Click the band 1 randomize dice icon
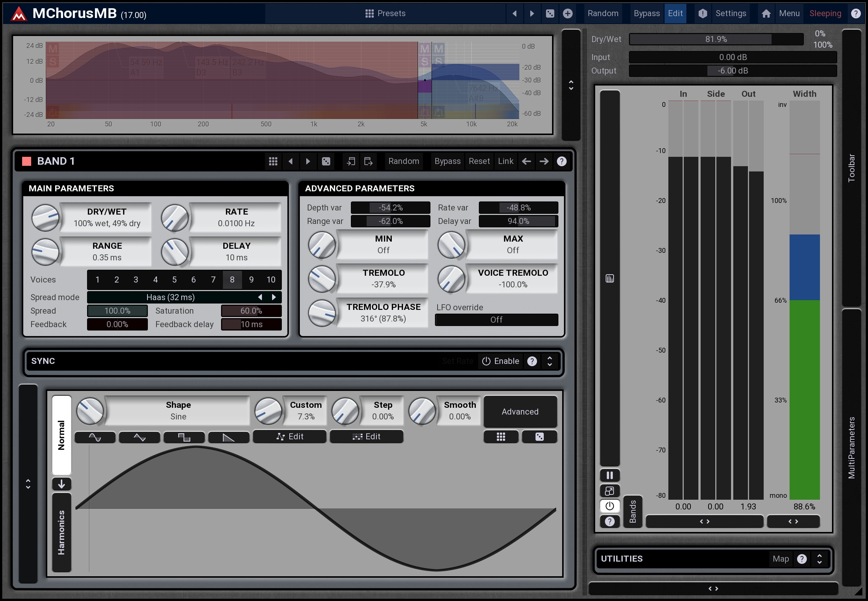Screen dimensions: 868x601 pos(326,162)
